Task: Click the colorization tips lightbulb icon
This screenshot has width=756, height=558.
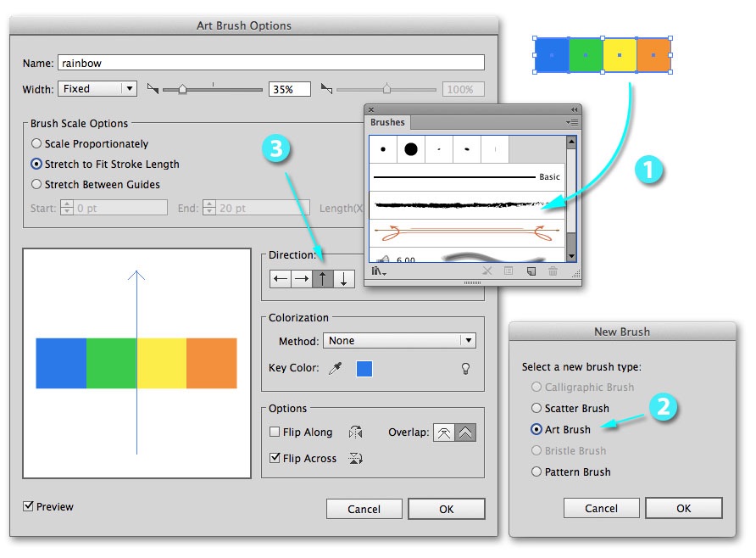Action: tap(464, 369)
